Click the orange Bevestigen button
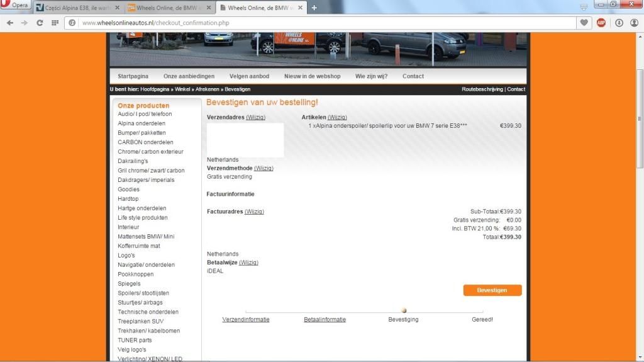This screenshot has width=644, height=362. 492,290
